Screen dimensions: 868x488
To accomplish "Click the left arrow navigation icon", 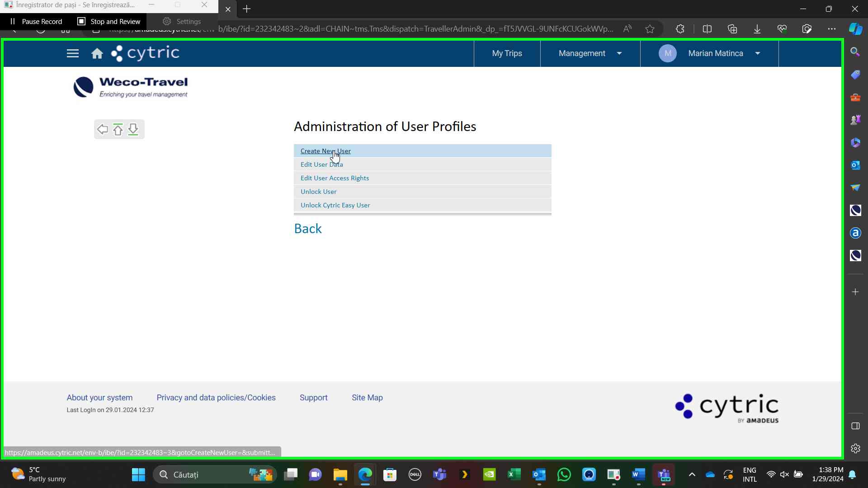I will tap(103, 130).
